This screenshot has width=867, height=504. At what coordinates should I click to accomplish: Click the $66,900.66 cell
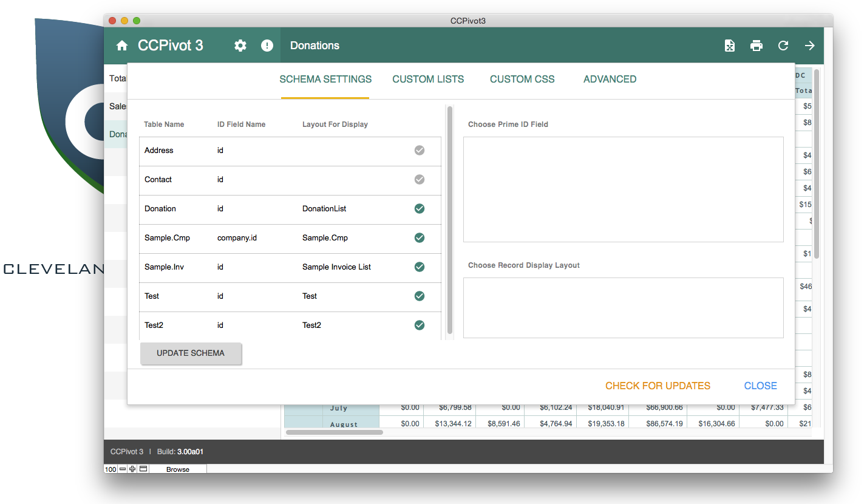tap(658, 408)
